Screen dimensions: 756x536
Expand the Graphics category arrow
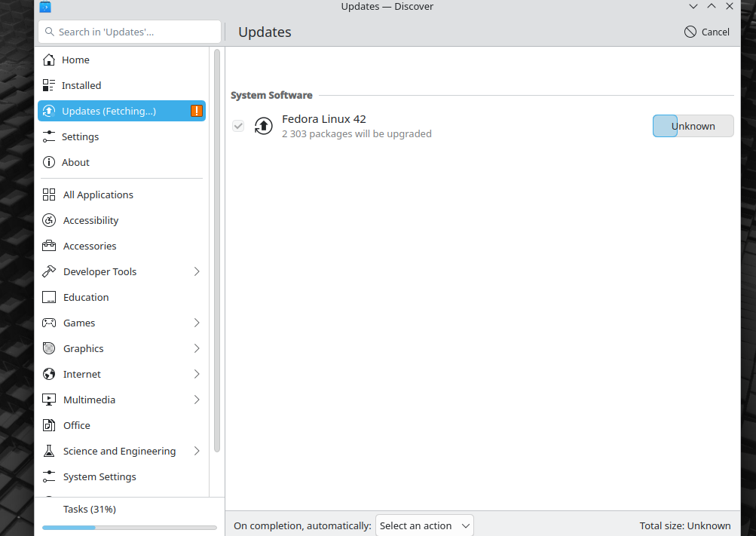pos(197,348)
